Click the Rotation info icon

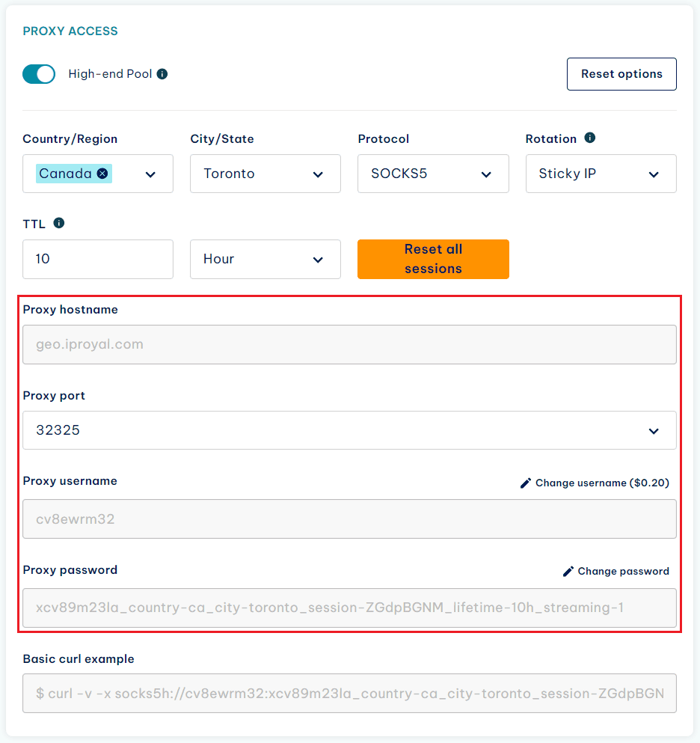pos(589,138)
